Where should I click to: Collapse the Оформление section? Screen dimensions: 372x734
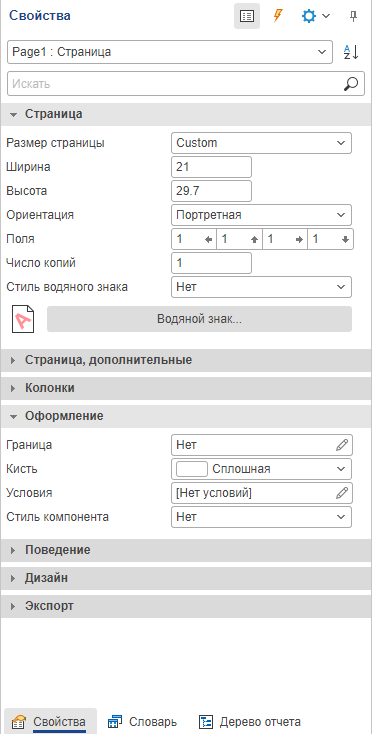pyautogui.click(x=186, y=416)
